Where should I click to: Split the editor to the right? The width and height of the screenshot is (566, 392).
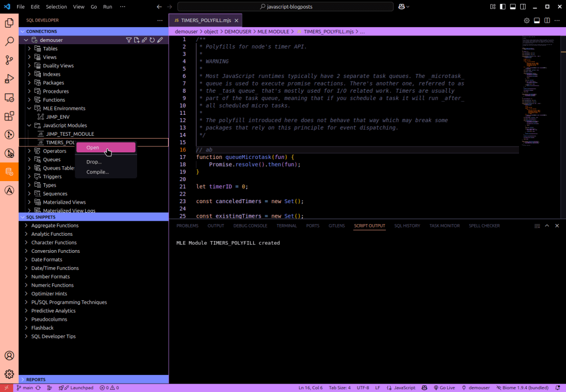tap(547, 20)
